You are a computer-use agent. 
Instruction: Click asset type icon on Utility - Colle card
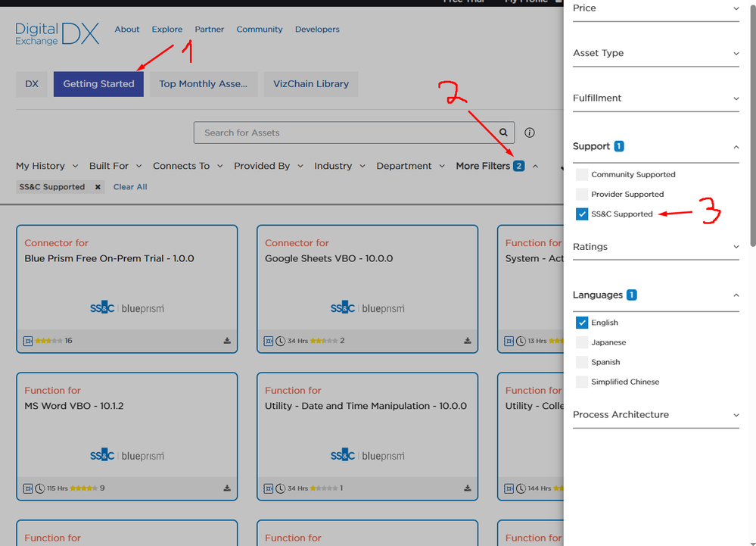click(509, 488)
